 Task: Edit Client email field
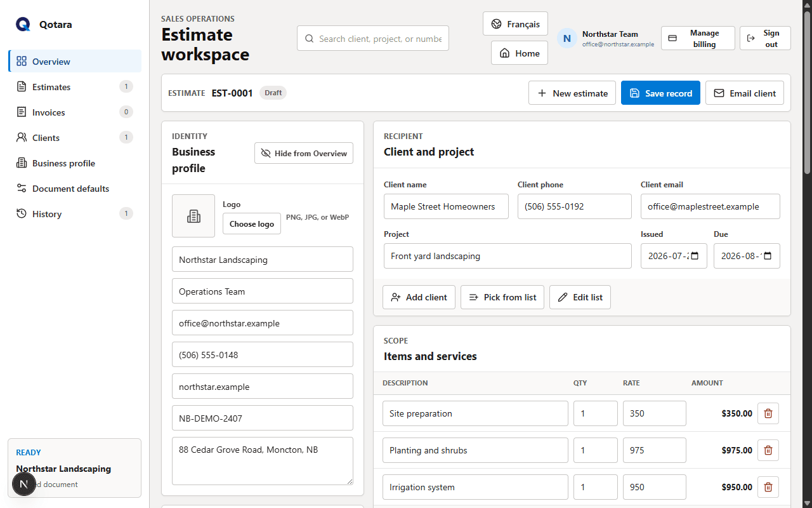(710, 206)
